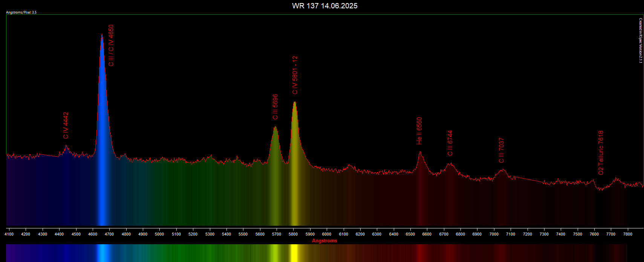Click the 'C III 5696' line label

click(275, 107)
